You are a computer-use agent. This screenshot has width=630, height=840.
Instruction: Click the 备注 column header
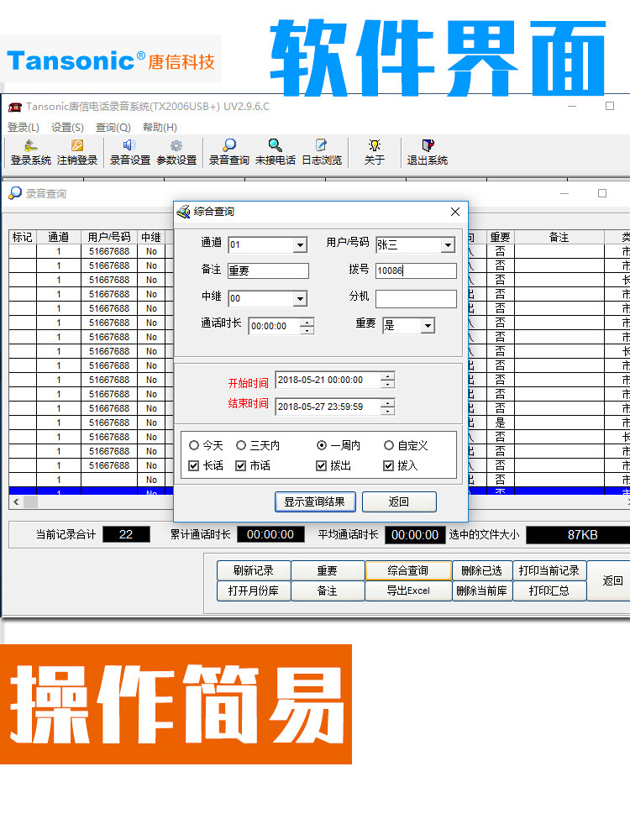(x=559, y=238)
